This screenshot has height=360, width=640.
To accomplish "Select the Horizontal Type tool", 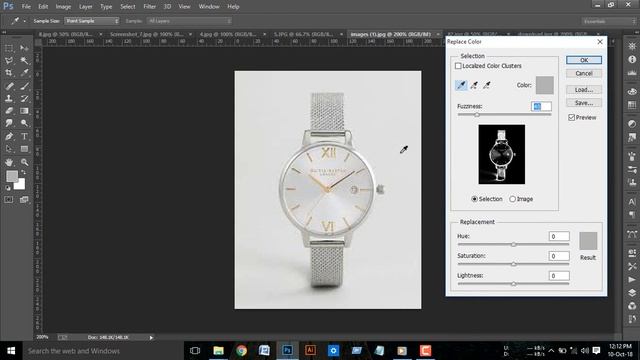I will point(24,136).
